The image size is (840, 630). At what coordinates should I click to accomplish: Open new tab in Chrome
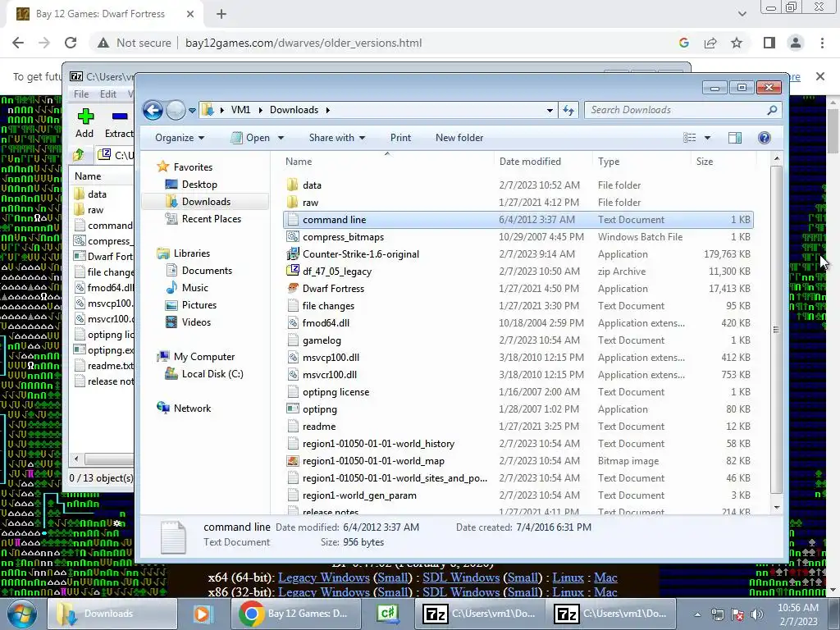click(x=221, y=15)
